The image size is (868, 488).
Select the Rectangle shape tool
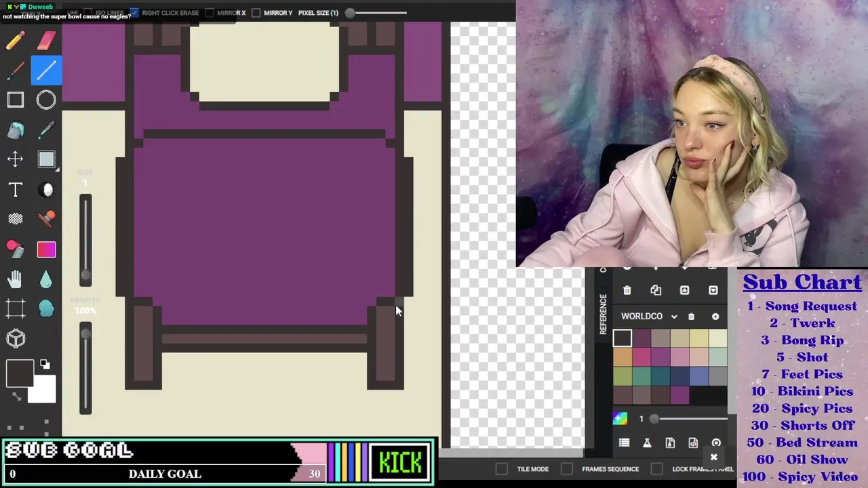[x=15, y=100]
